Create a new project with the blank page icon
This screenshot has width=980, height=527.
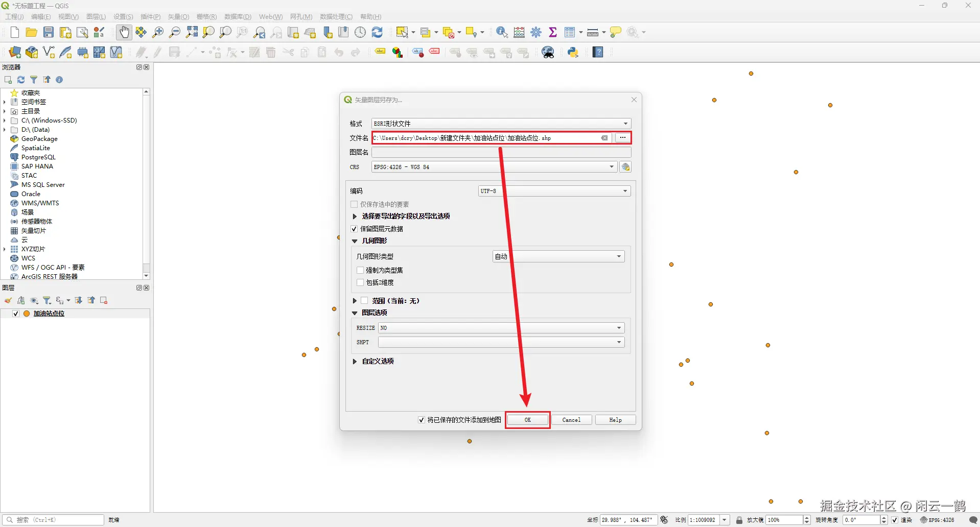pos(14,33)
